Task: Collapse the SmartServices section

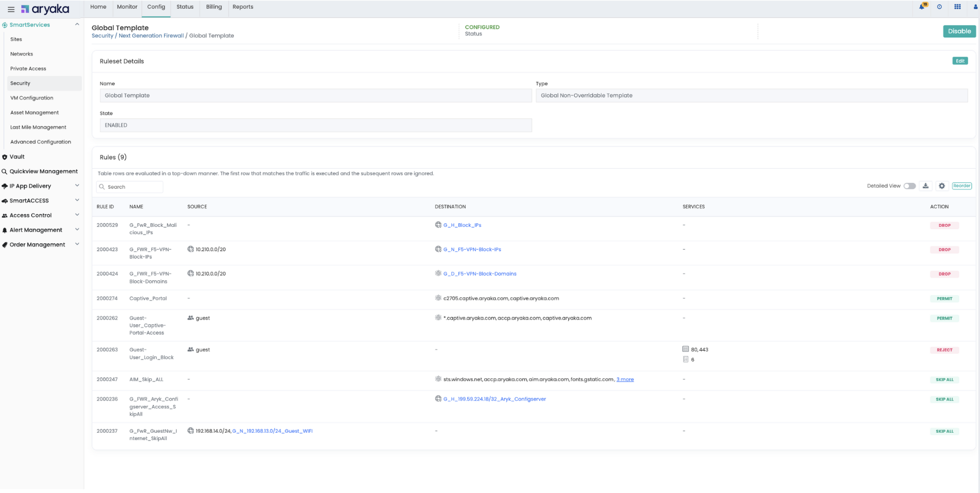Action: pyautogui.click(x=77, y=24)
